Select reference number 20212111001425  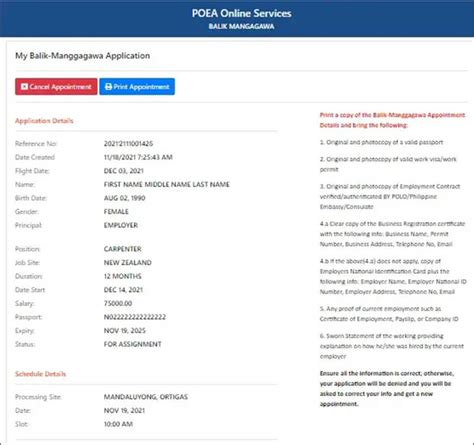point(128,144)
